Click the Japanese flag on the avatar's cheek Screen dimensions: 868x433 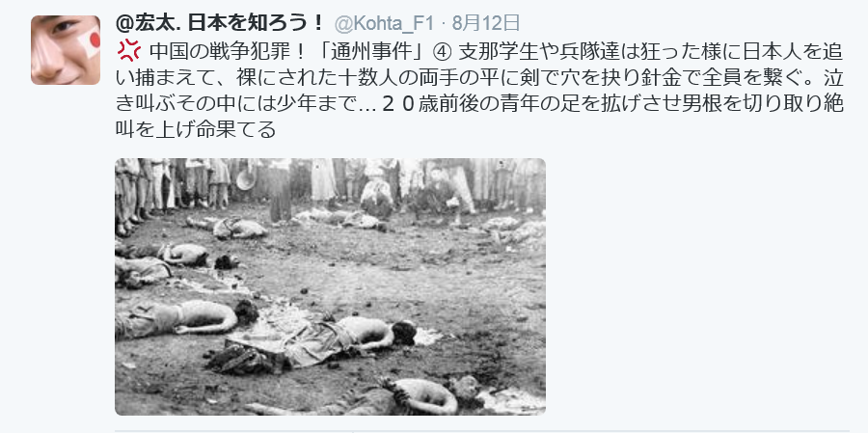click(x=90, y=43)
